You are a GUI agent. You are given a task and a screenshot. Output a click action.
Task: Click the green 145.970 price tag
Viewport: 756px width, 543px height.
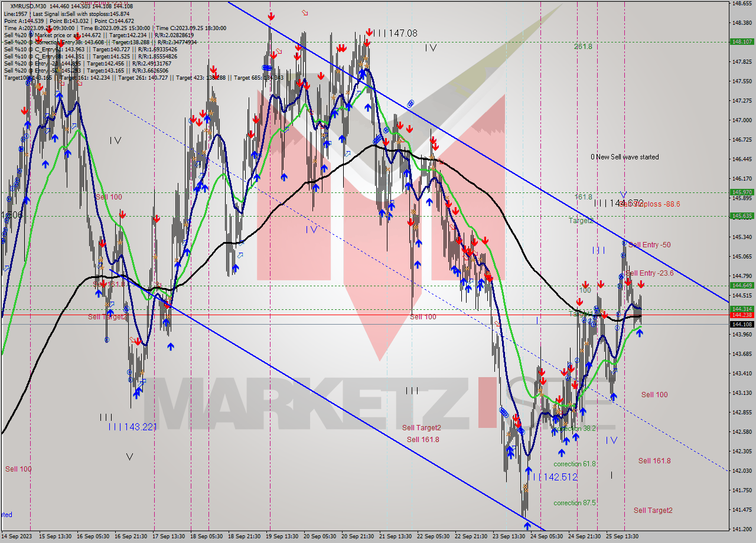742,192
